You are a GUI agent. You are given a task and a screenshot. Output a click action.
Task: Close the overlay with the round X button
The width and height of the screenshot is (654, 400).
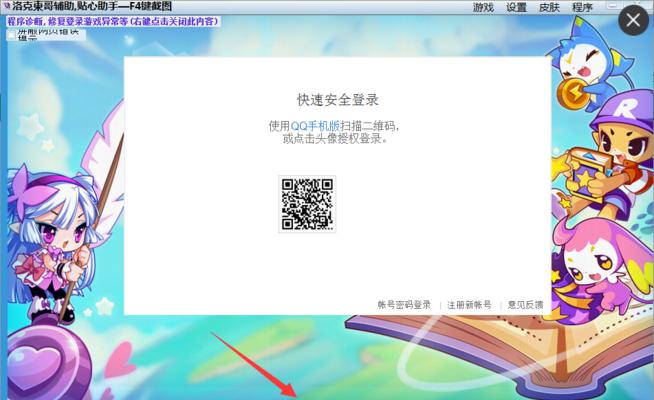click(633, 20)
